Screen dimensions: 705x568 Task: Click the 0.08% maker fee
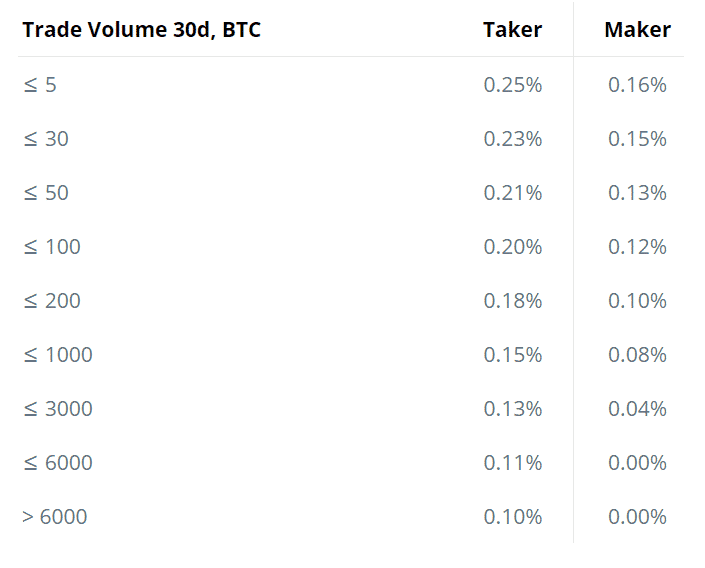tap(638, 355)
